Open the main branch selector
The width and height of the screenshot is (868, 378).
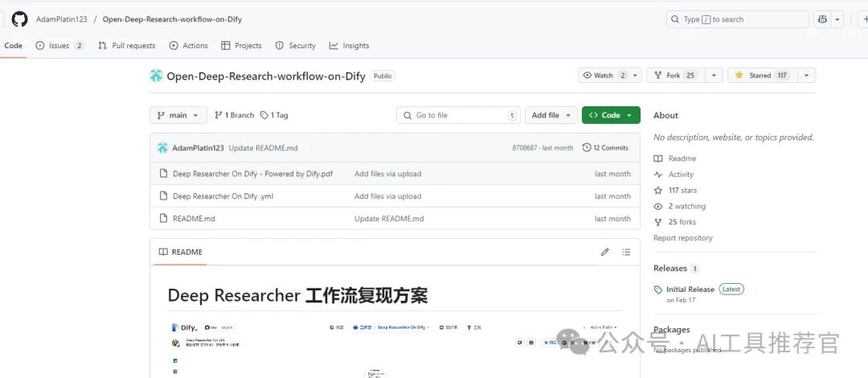pos(178,115)
